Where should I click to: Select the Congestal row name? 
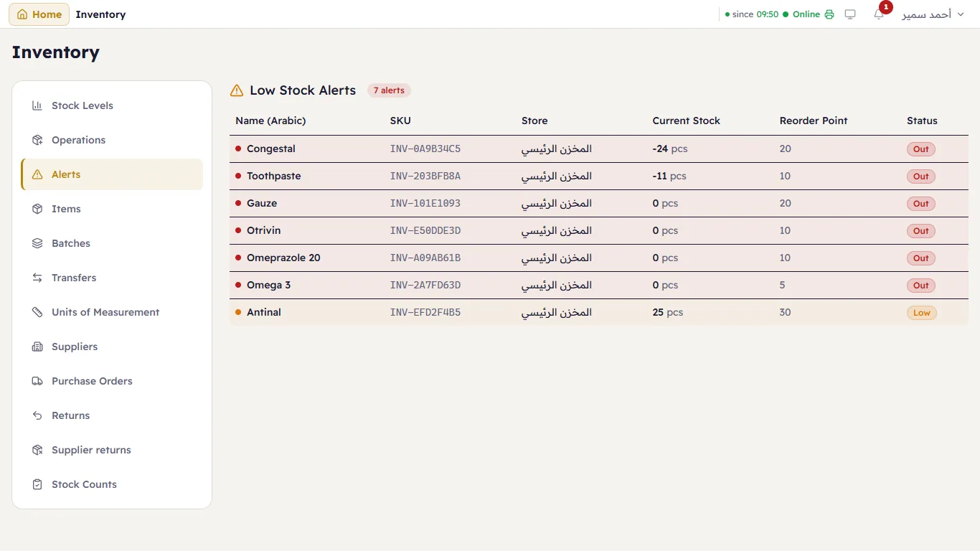coord(271,149)
